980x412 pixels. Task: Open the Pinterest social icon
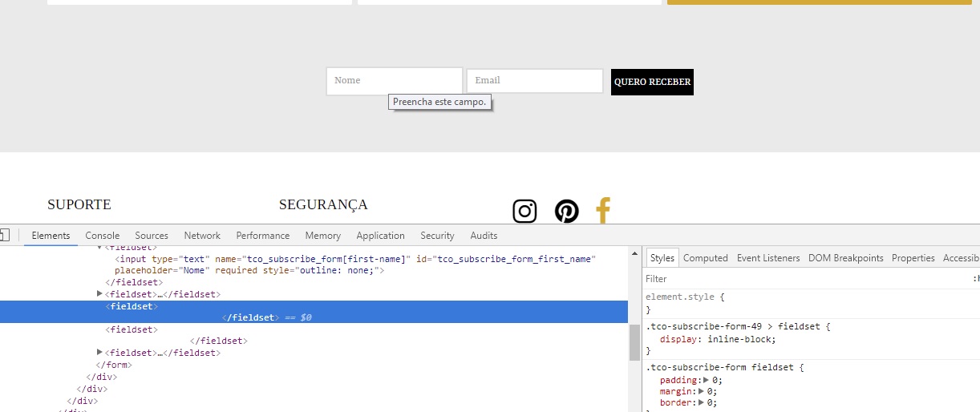point(566,212)
